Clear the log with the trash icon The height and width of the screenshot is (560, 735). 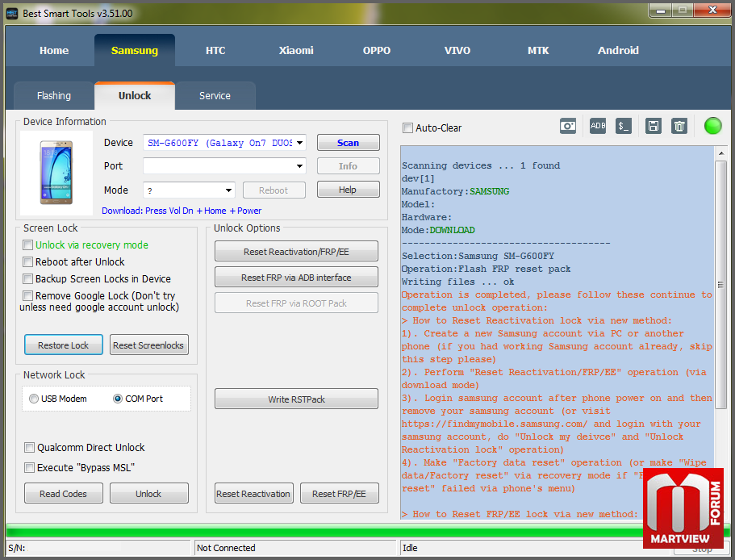point(679,126)
